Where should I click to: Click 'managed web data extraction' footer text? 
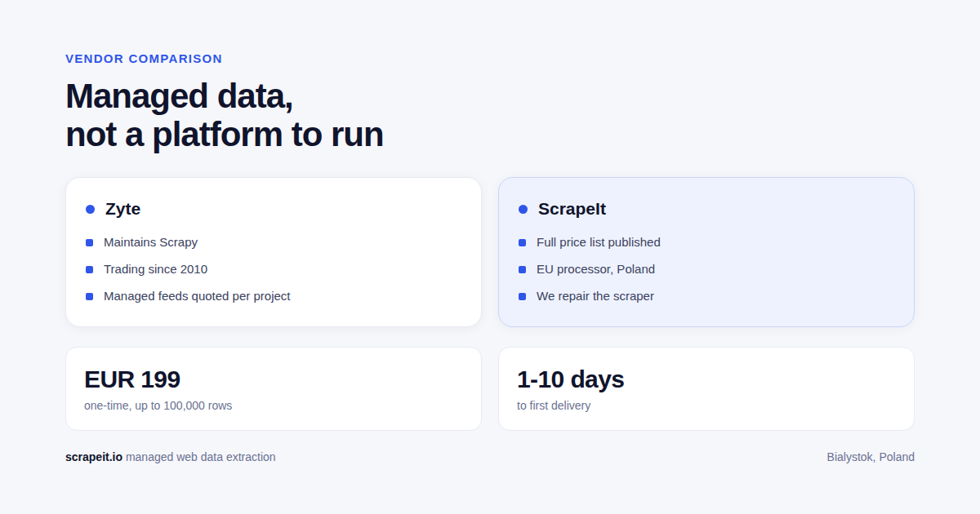201,457
